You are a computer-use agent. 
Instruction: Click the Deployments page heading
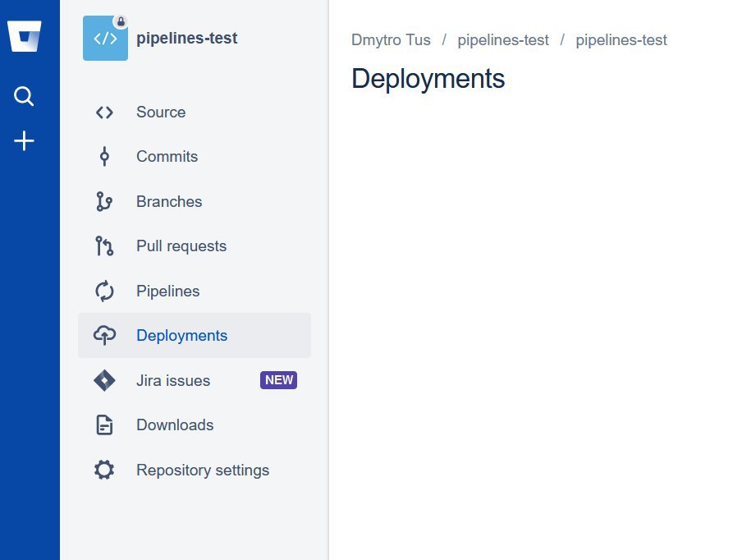[x=428, y=79]
